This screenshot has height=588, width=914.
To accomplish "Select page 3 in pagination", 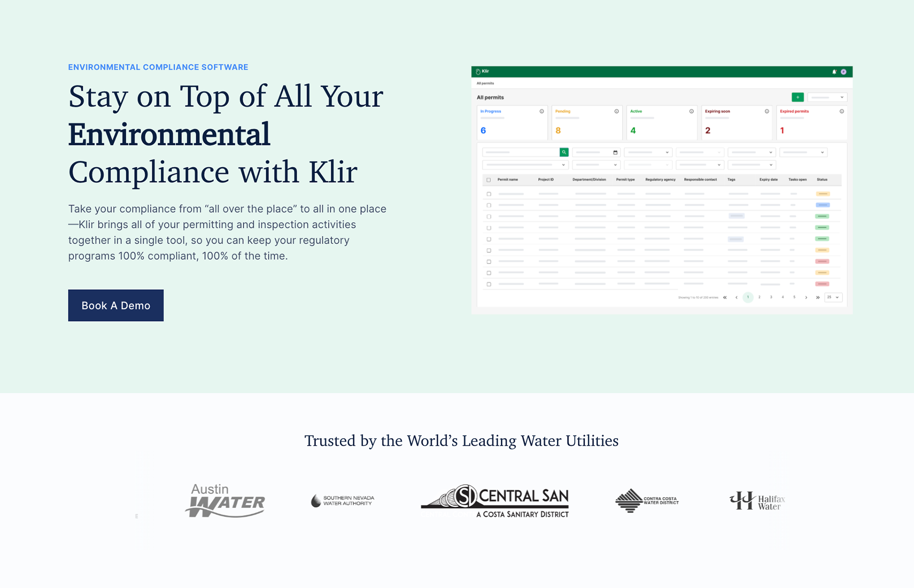I will tap(771, 297).
